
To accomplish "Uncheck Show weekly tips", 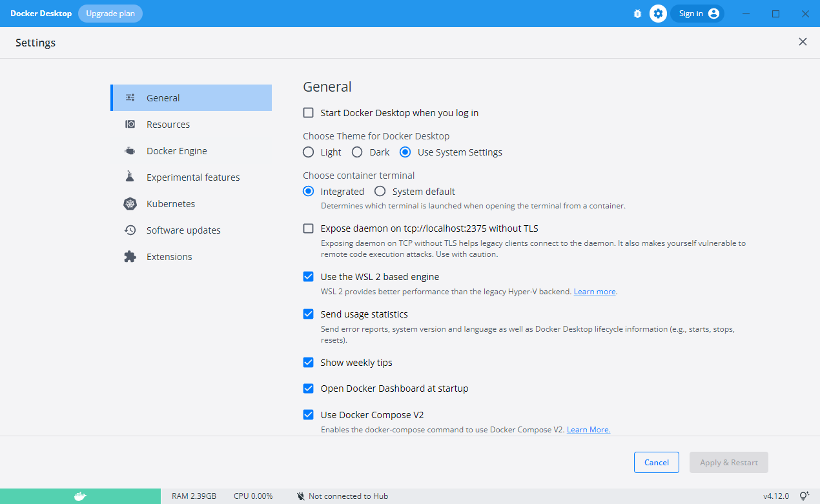I will 309,363.
